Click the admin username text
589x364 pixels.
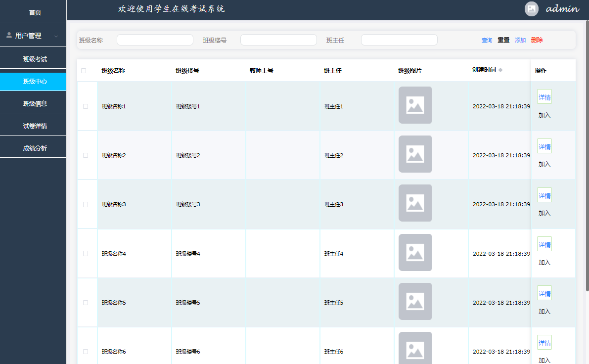[x=562, y=8]
